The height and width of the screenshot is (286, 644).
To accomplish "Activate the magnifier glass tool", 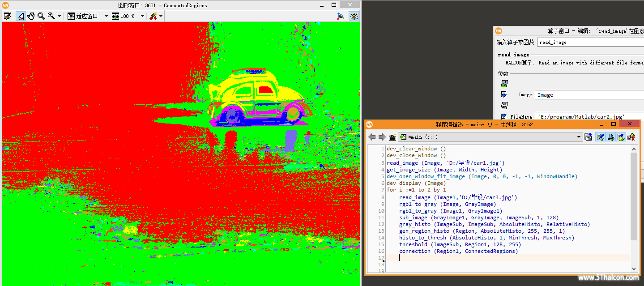I will pos(41,16).
